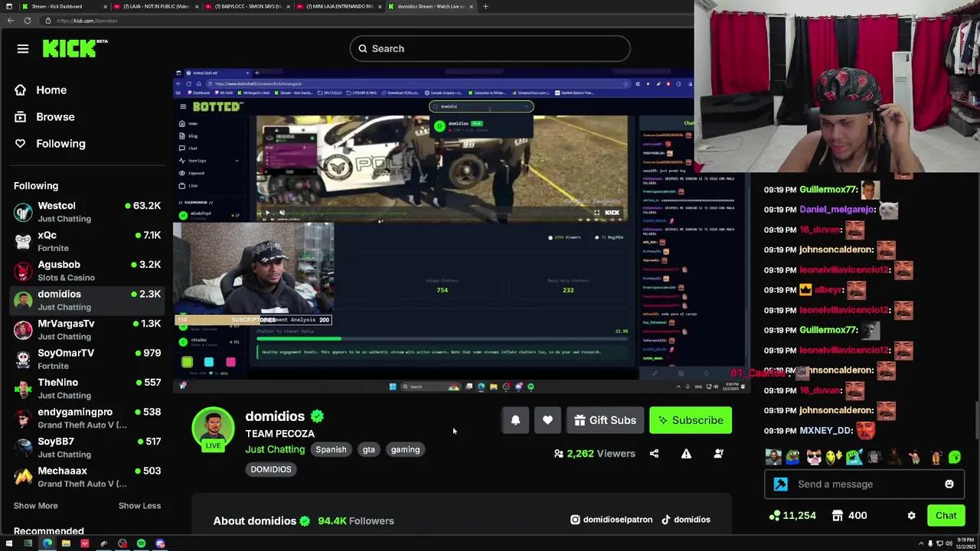Click the green Chat send button

(x=946, y=516)
